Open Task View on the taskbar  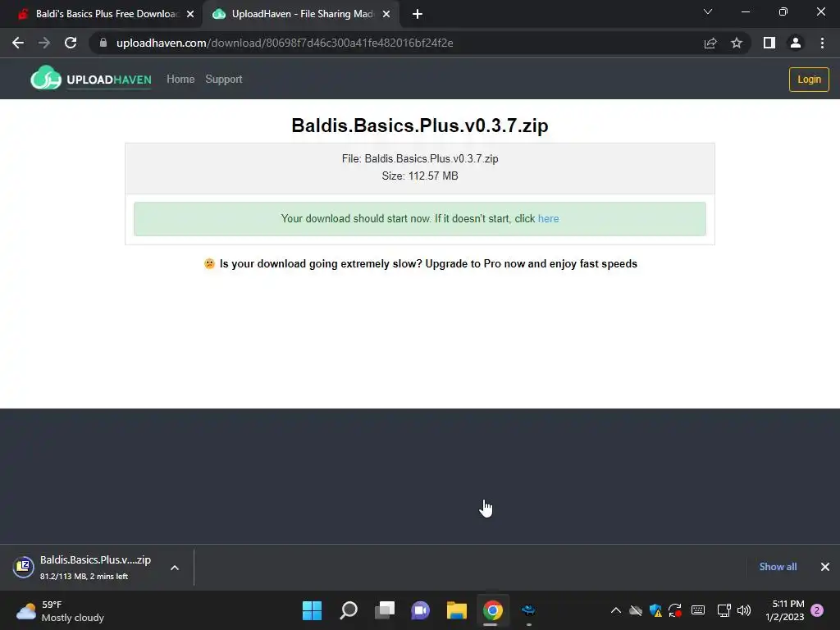(385, 610)
